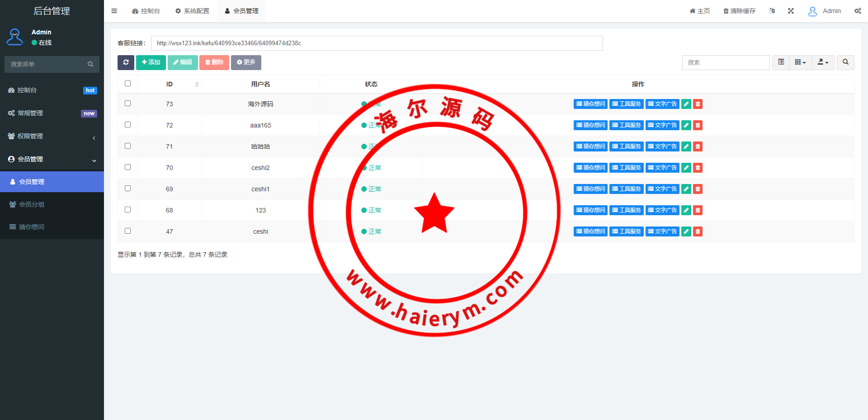Open the columns dropdown in table toolbar
Image resolution: width=868 pixels, height=420 pixels.
pyautogui.click(x=800, y=62)
